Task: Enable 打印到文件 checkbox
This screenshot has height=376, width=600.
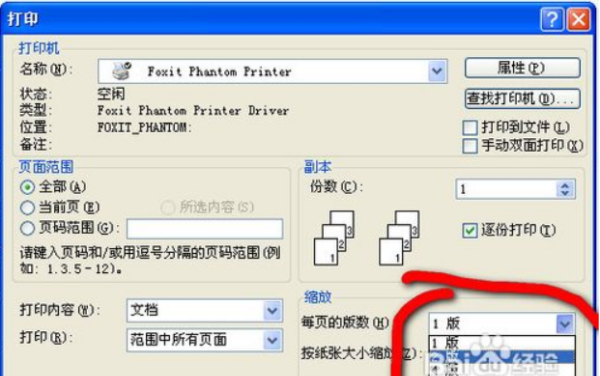Action: [x=470, y=128]
